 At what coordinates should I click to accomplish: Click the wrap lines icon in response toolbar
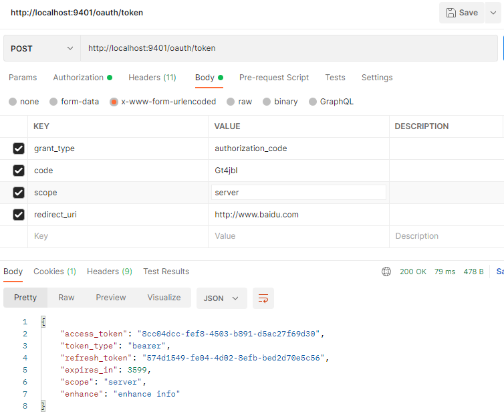263,298
